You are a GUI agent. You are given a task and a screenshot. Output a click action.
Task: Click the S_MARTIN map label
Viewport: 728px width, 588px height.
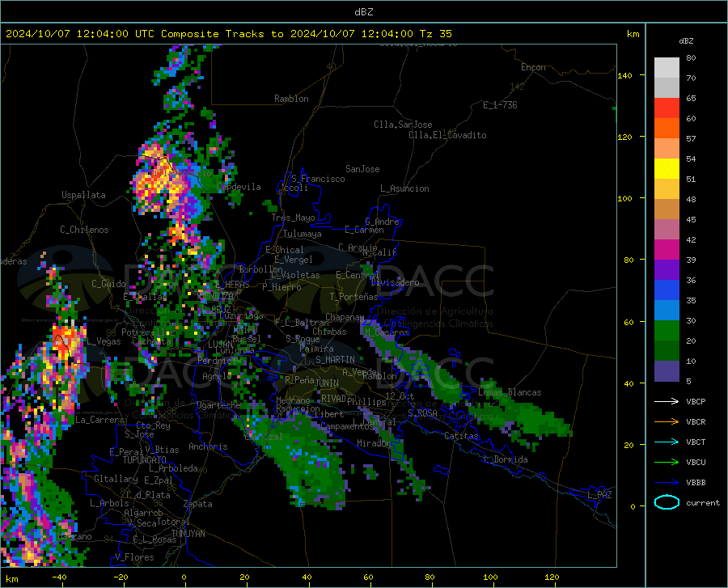point(335,360)
